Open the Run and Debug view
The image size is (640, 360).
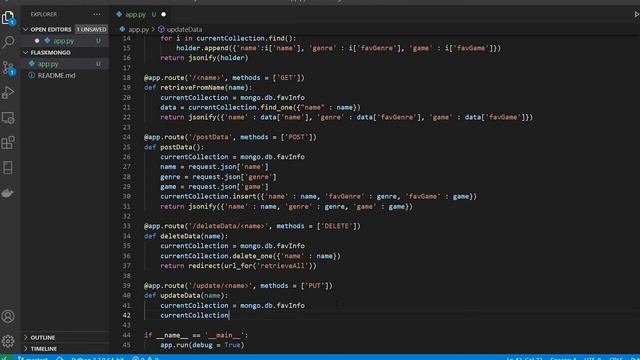tap(8, 93)
